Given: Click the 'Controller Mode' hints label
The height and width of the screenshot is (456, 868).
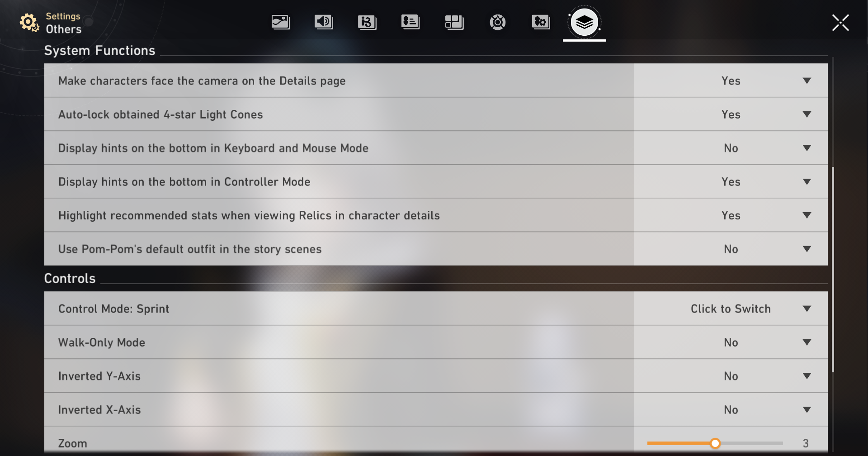Looking at the screenshot, I should [184, 182].
